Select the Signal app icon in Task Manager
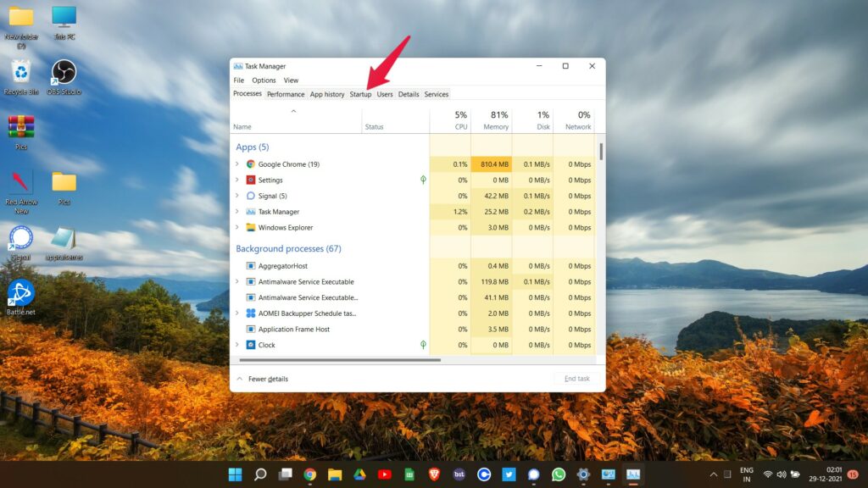The height and width of the screenshot is (488, 868). (250, 196)
